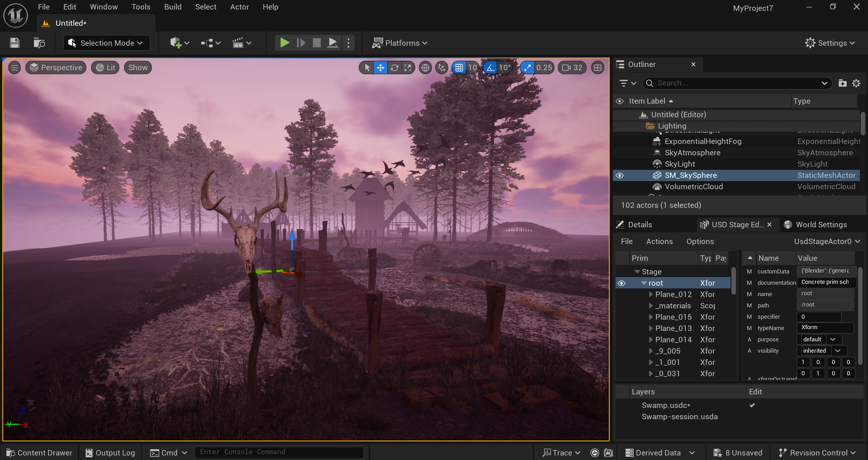
Task: Stop the play session with the stop icon
Action: [x=317, y=43]
